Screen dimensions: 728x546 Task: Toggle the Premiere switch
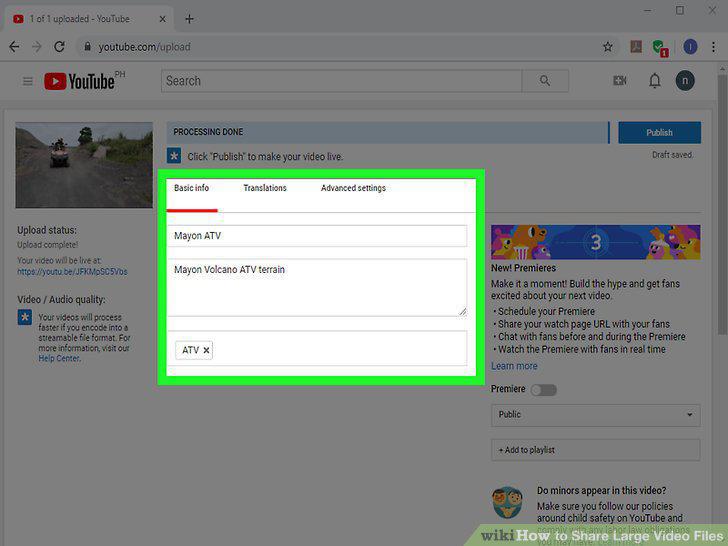click(x=544, y=390)
